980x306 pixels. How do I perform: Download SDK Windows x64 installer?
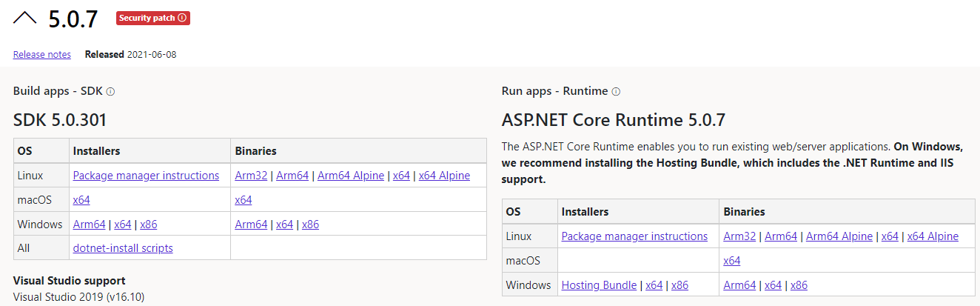point(123,224)
